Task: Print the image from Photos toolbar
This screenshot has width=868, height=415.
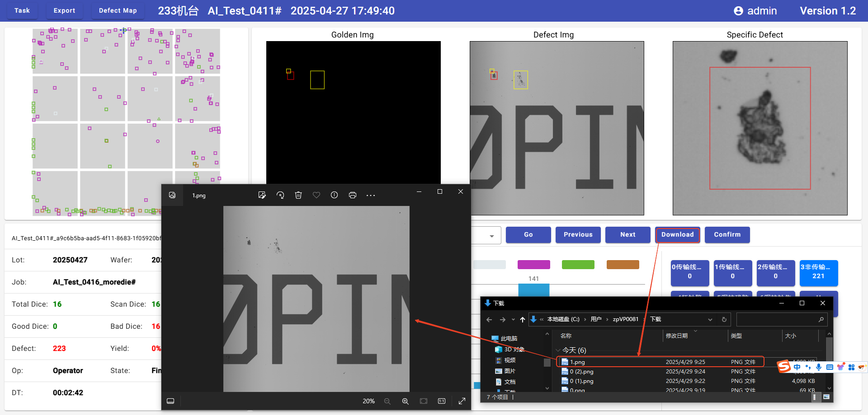Action: (353, 195)
